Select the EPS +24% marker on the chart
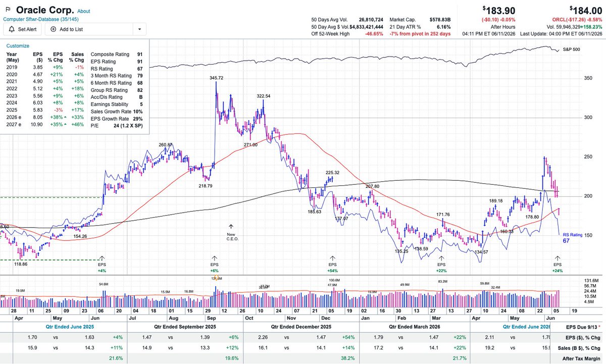 [x=558, y=264]
